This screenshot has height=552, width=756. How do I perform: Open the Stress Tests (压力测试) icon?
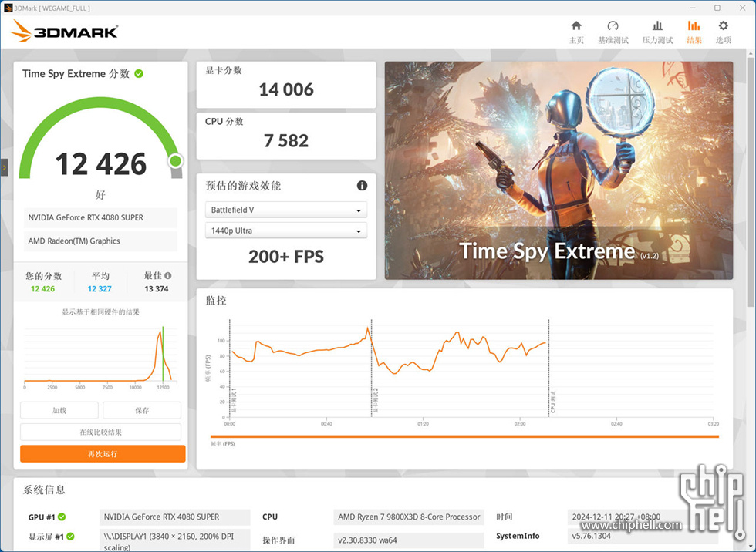(x=657, y=26)
